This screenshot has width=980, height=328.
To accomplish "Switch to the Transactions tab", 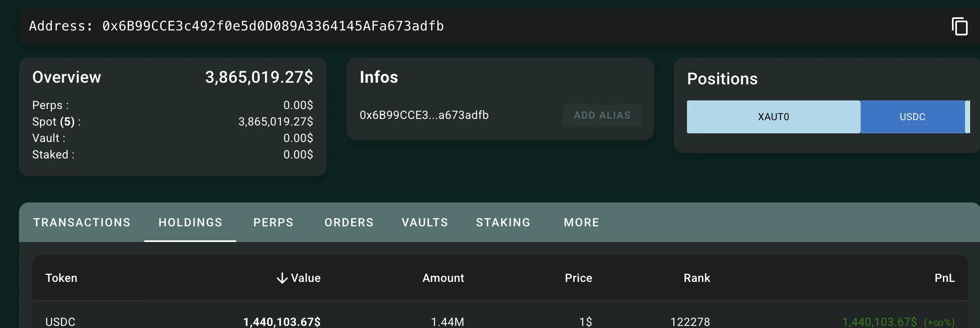I will point(82,222).
